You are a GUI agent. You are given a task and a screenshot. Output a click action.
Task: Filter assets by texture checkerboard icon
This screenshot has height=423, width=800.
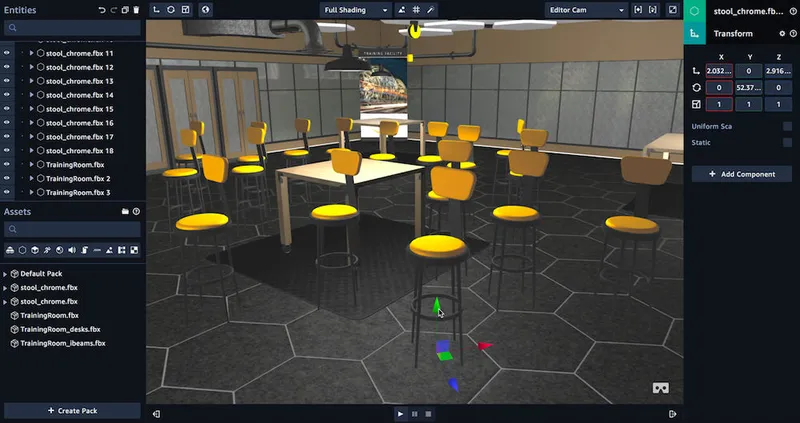[x=134, y=250]
